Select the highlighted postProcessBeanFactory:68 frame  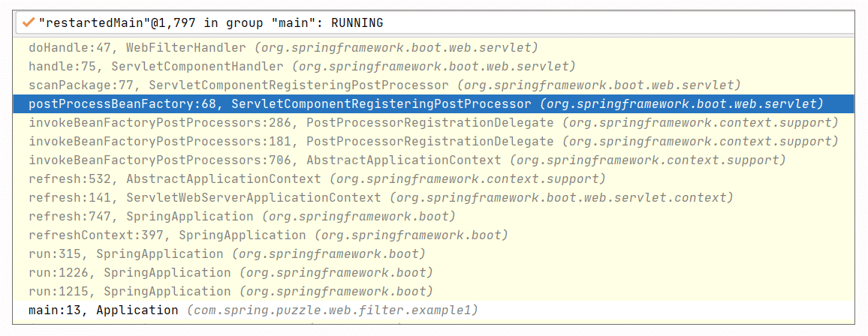click(436, 104)
